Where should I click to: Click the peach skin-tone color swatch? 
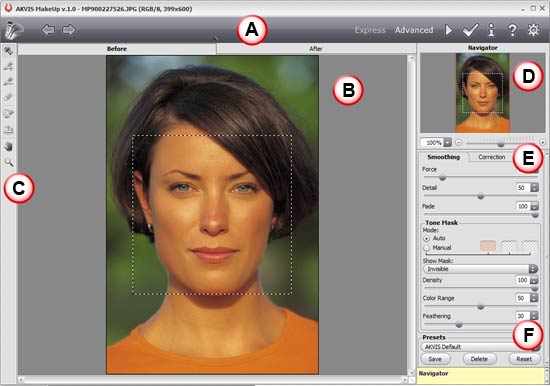[488, 246]
